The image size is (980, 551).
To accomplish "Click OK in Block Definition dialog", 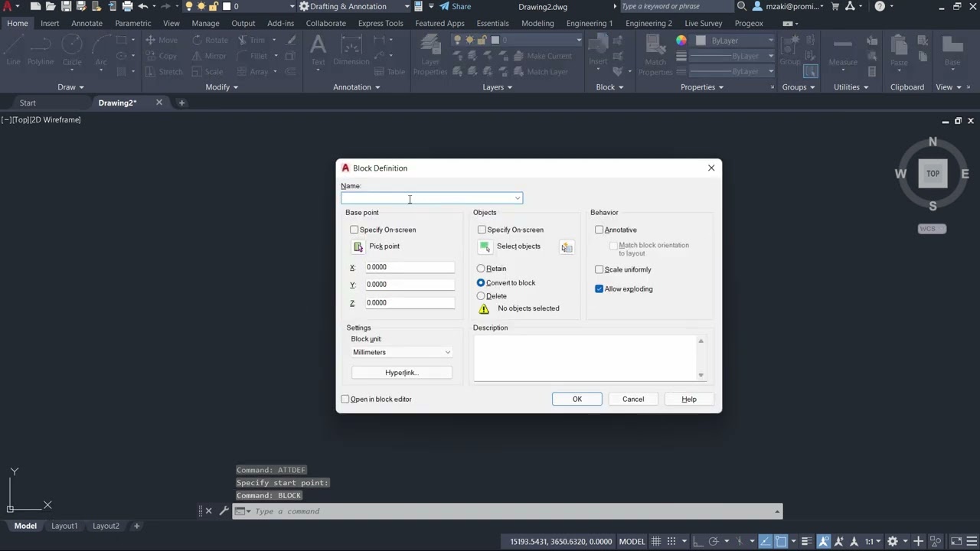I will [x=577, y=399].
